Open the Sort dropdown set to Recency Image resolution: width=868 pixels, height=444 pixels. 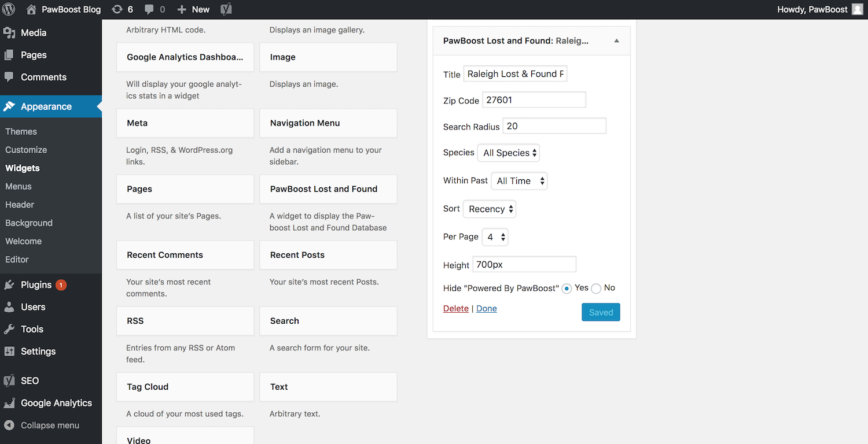coord(490,209)
